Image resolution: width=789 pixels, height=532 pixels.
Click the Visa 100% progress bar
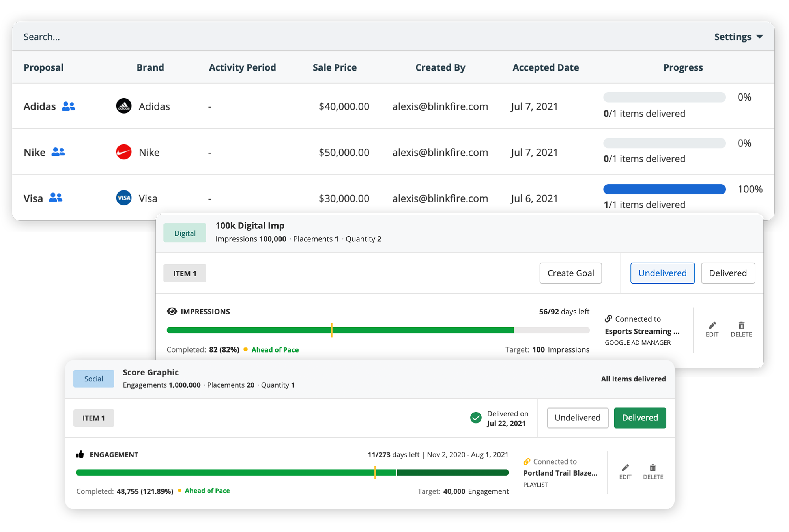tap(664, 189)
